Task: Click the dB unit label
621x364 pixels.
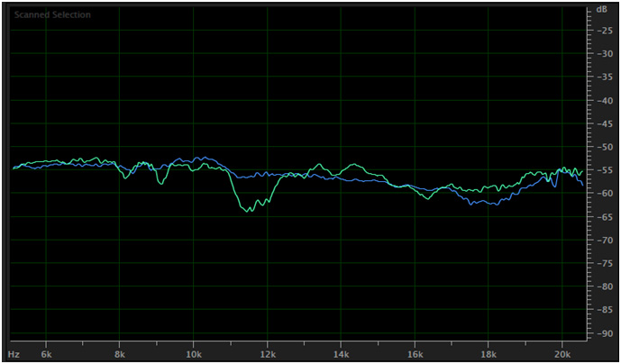Action: click(601, 10)
